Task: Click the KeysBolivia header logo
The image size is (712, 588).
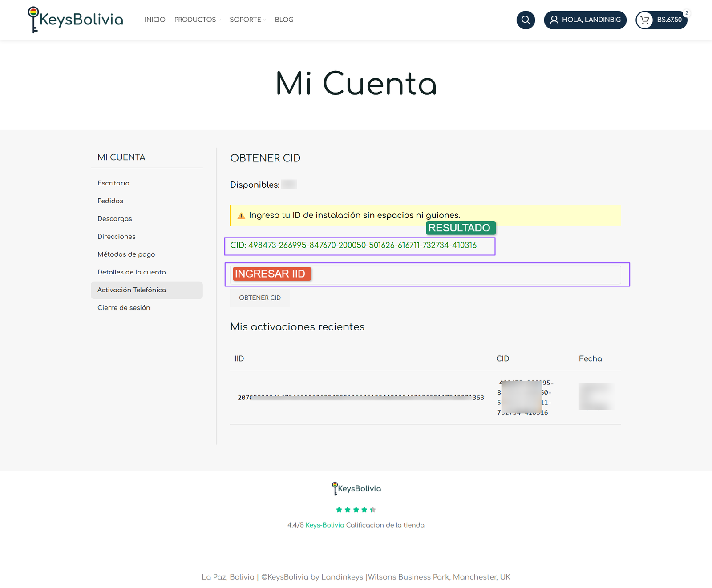Action: click(x=76, y=20)
